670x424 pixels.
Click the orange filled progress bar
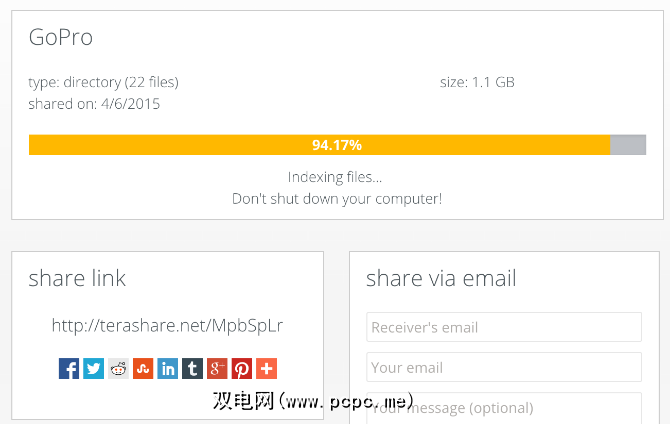[x=319, y=145]
